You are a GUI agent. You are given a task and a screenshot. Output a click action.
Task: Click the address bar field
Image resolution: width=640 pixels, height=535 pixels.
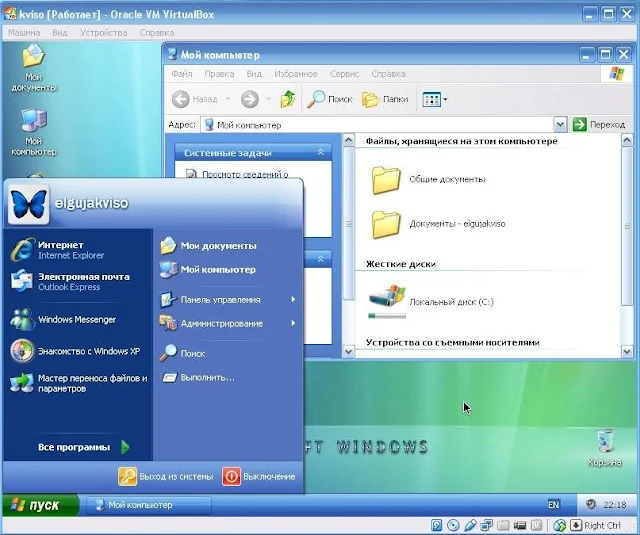[378, 125]
